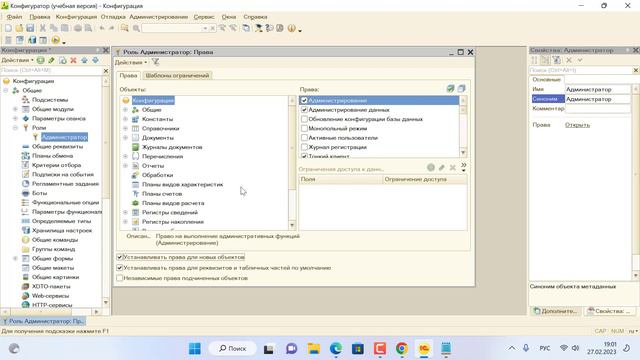Expand Общие модули in configuration tree
The height and width of the screenshot is (360, 640).
[15, 109]
